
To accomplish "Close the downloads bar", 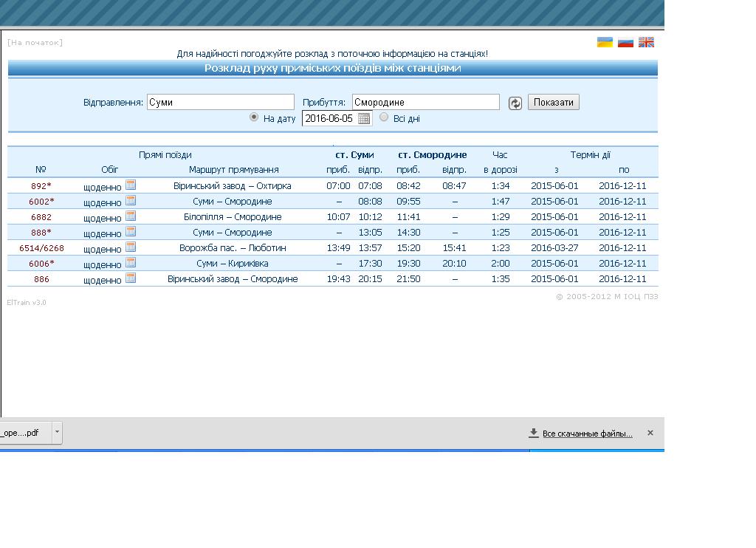I will pos(650,433).
